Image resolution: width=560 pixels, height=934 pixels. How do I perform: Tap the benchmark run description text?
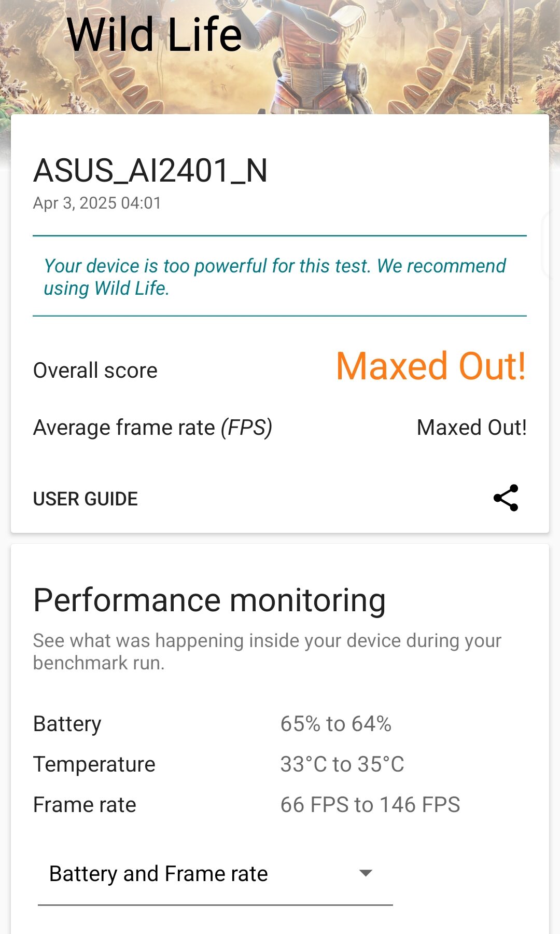point(267,651)
